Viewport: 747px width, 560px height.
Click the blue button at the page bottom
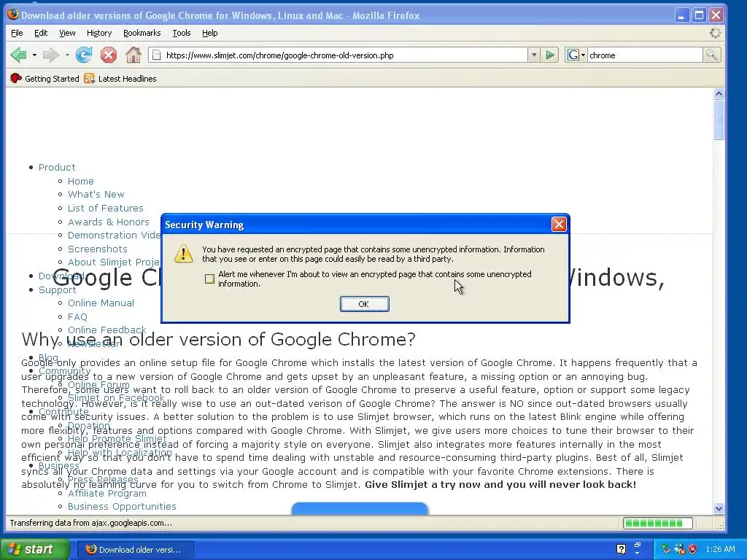point(360,508)
